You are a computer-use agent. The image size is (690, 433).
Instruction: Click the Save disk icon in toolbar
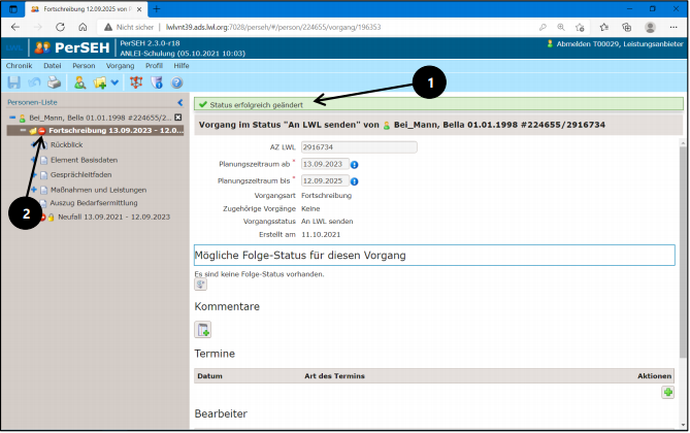coord(14,83)
